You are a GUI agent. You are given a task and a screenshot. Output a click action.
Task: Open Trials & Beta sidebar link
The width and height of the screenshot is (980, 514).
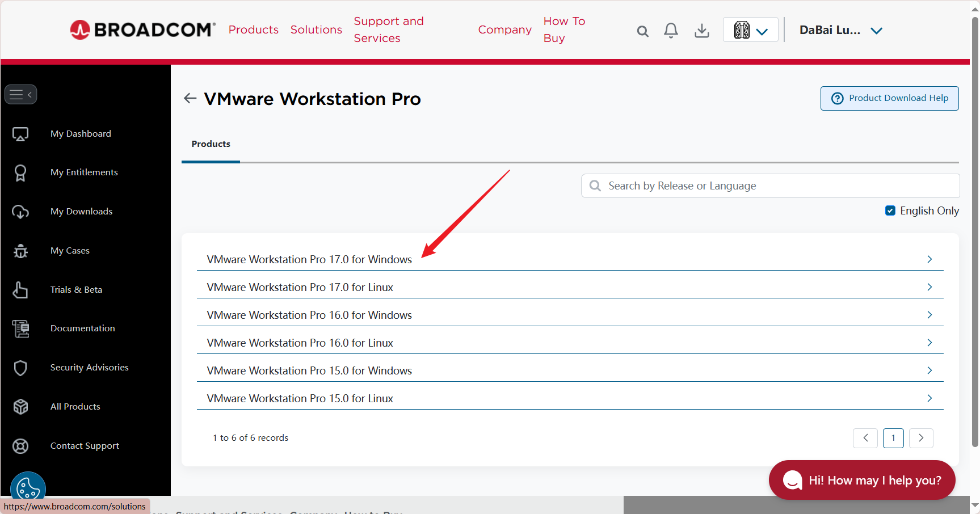[x=76, y=290]
